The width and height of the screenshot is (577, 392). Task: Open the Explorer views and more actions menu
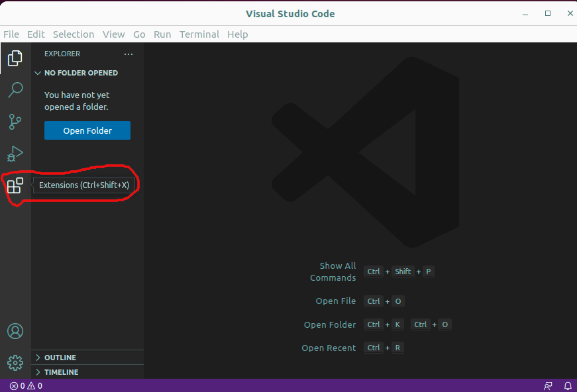coord(129,54)
